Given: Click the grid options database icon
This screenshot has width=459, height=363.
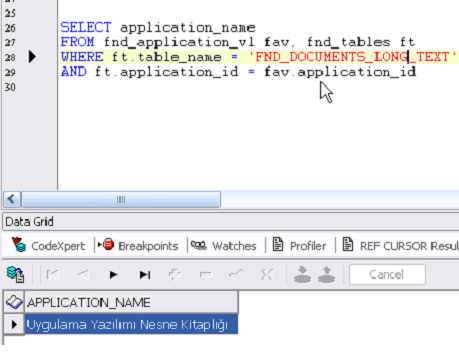Looking at the screenshot, I should coord(15,274).
